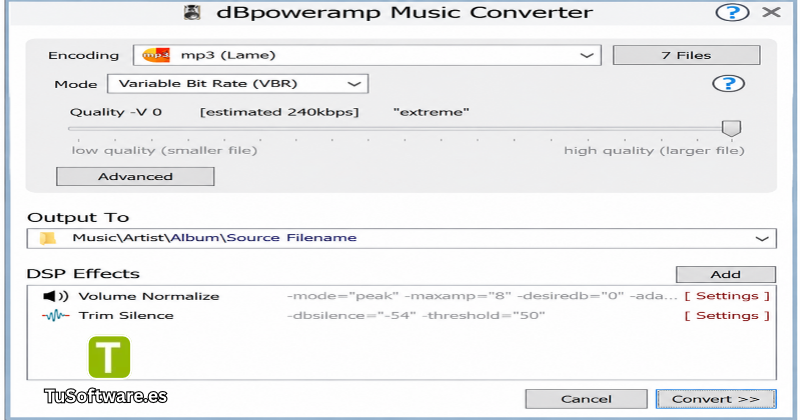Viewport: 800px width, 420px height.
Task: Close the Music Converter window
Action: pos(771,12)
